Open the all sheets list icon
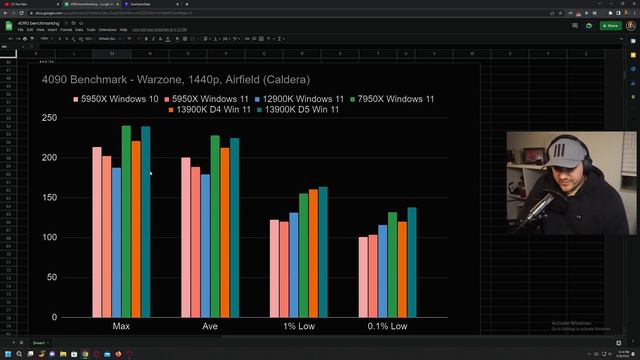 [22, 343]
